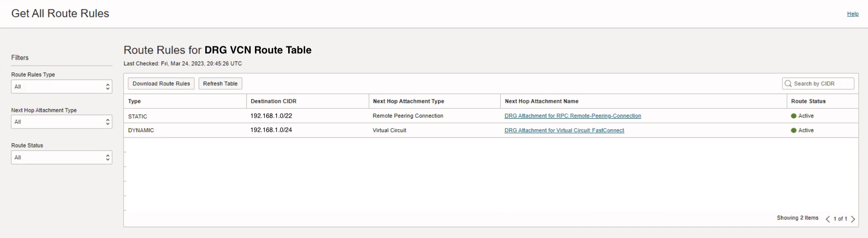Click the Route Status column header
This screenshot has width=868, height=238.
coord(809,101)
